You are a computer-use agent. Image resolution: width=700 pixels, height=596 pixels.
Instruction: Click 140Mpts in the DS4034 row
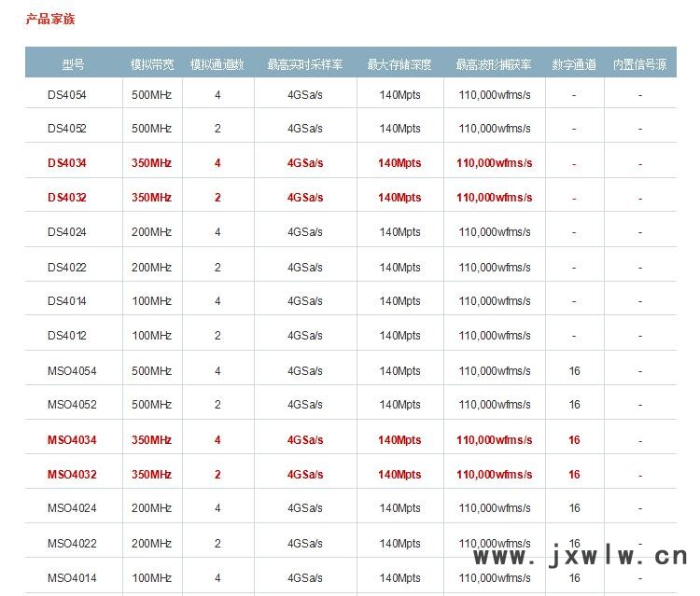[399, 163]
